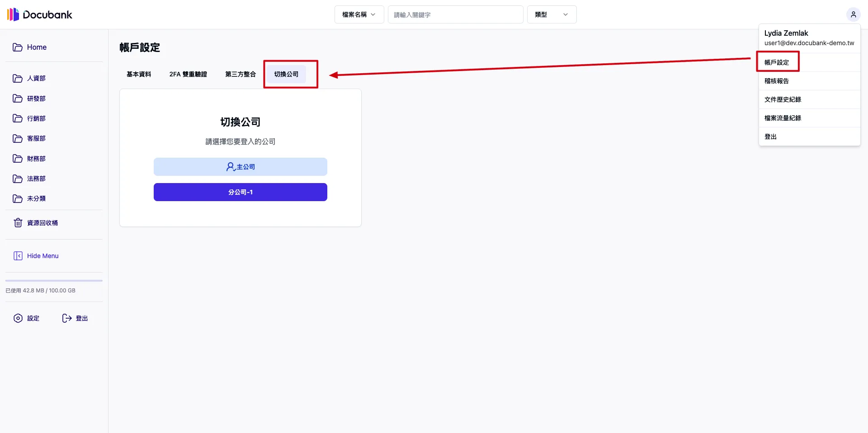Open the user profile avatar icon
The width and height of the screenshot is (868, 433).
pyautogui.click(x=853, y=14)
